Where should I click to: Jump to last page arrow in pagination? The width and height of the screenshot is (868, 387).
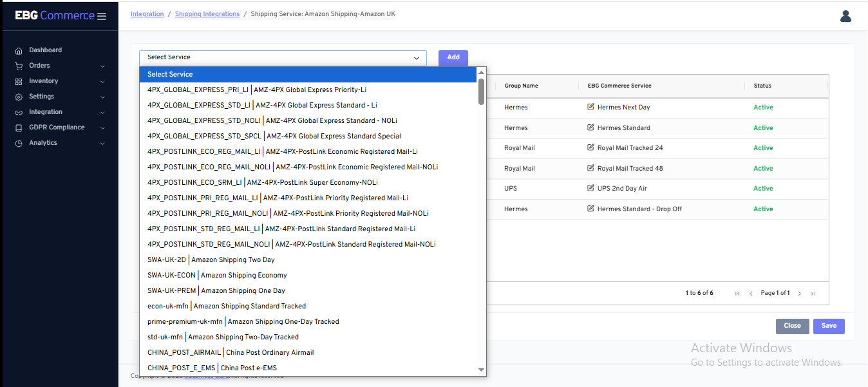coord(813,294)
